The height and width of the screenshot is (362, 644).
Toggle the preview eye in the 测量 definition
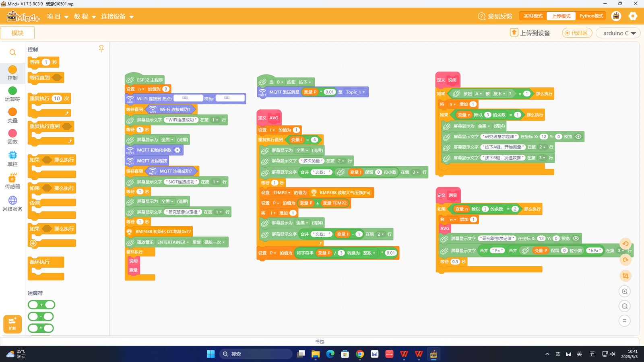click(x=576, y=239)
